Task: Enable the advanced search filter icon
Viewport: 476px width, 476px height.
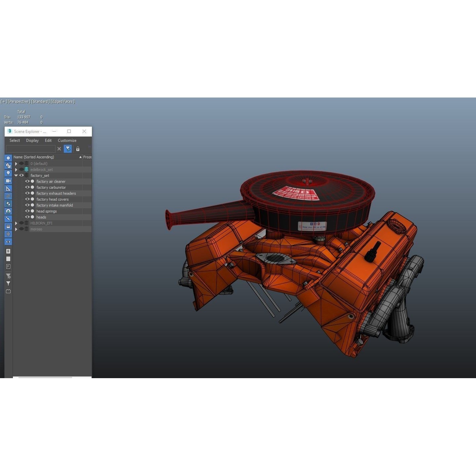Action: click(x=68, y=149)
